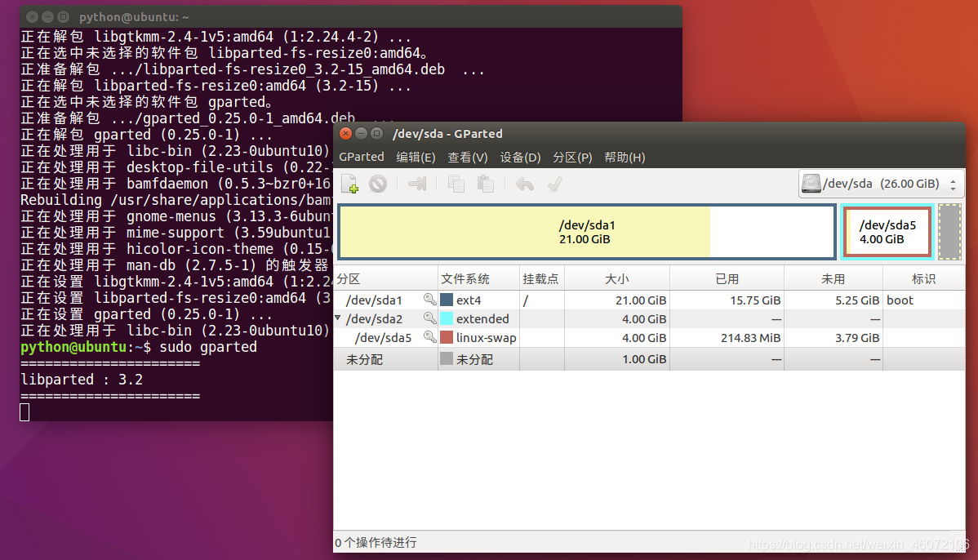Select the unallocated gray block in disk graphic
The image size is (978, 560).
pyautogui.click(x=949, y=232)
